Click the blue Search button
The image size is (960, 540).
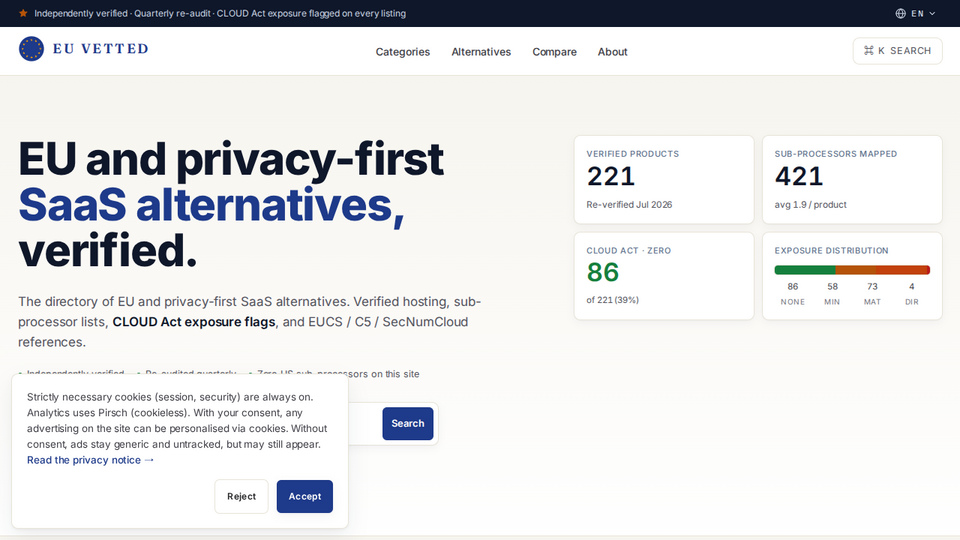[x=408, y=424]
